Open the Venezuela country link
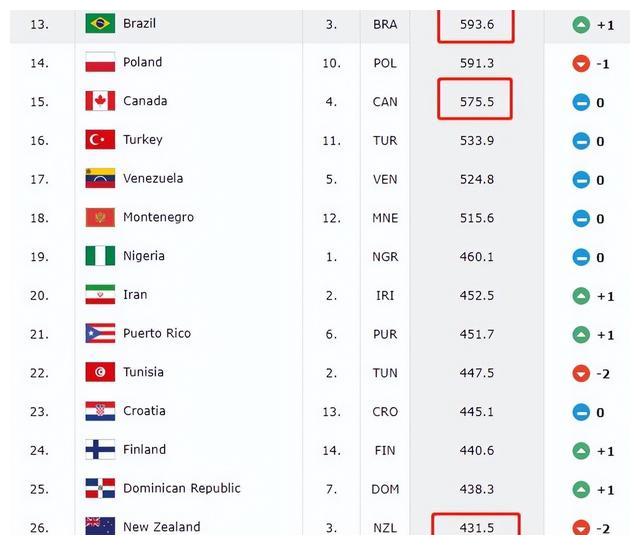This screenshot has width=640, height=545. coord(153,178)
